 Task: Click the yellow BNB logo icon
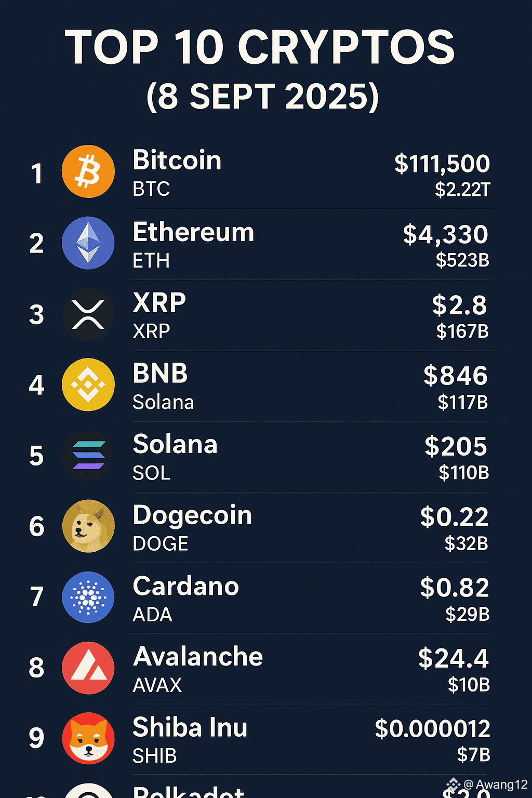pos(88,384)
